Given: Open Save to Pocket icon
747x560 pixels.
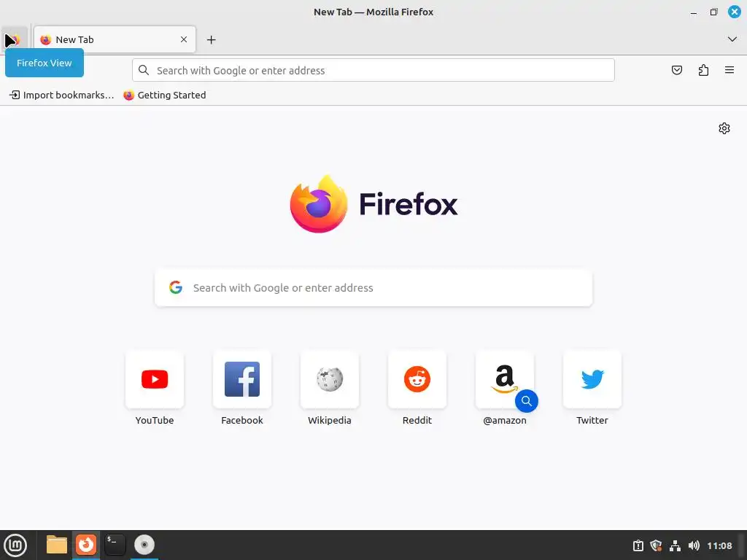Looking at the screenshot, I should pyautogui.click(x=676, y=71).
